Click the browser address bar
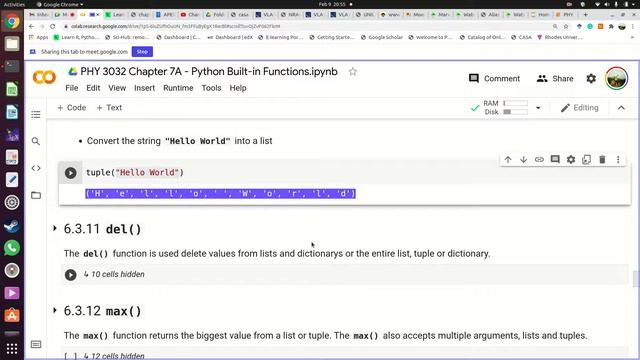 click(306, 26)
